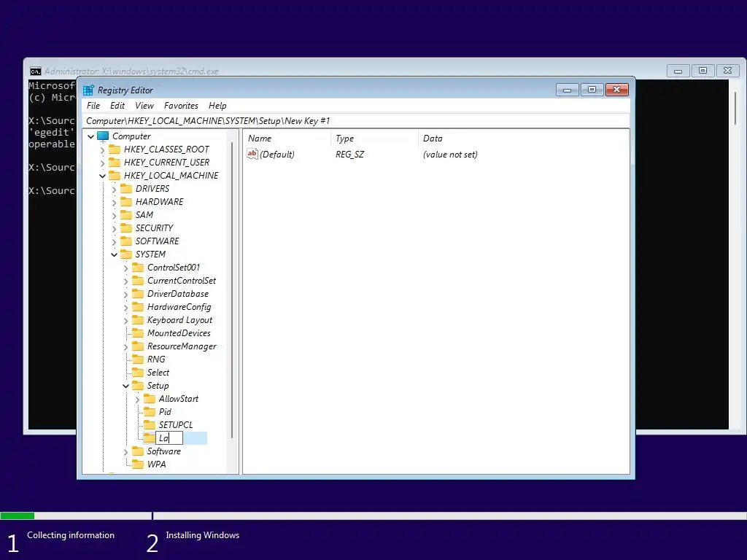Expand the SOFTWARE key chevron
Screen dimensions: 747x560
pos(114,242)
